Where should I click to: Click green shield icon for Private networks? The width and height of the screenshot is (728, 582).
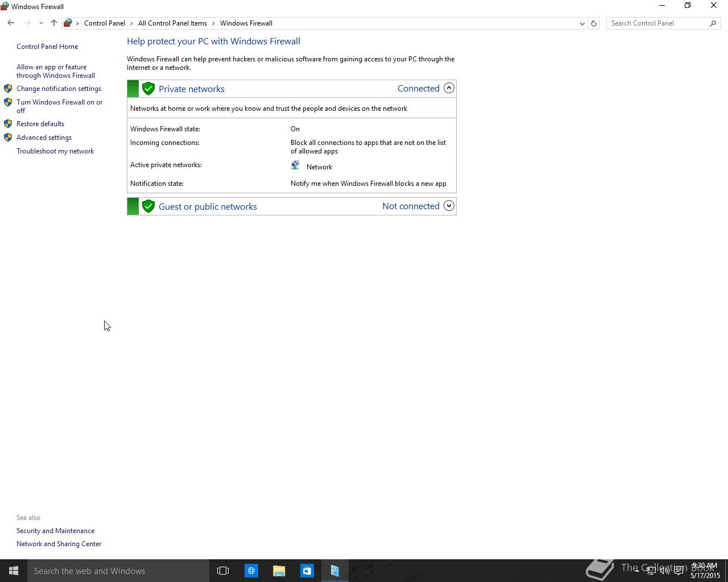148,89
